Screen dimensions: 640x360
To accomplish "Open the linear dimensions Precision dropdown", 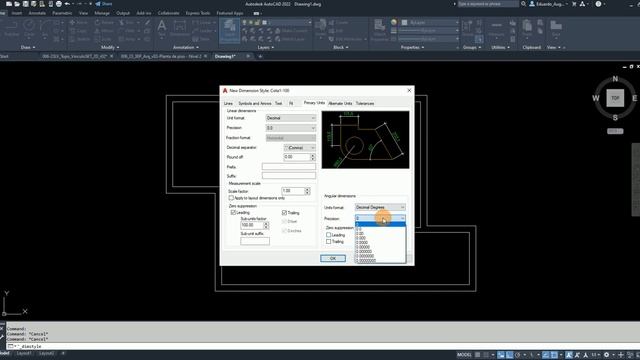I will coord(291,128).
